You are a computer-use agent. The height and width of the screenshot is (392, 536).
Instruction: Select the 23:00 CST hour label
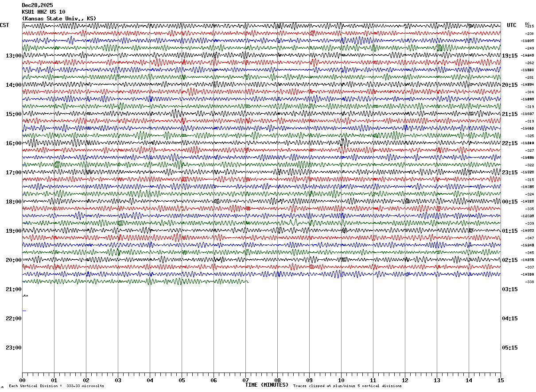[x=14, y=348]
